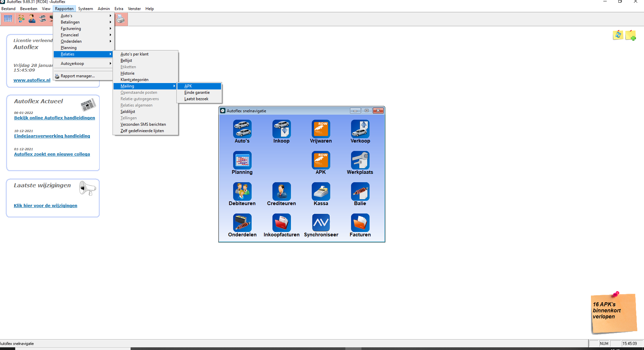Click the refresh sticky note icon
The width and height of the screenshot is (644, 350).
click(x=618, y=35)
